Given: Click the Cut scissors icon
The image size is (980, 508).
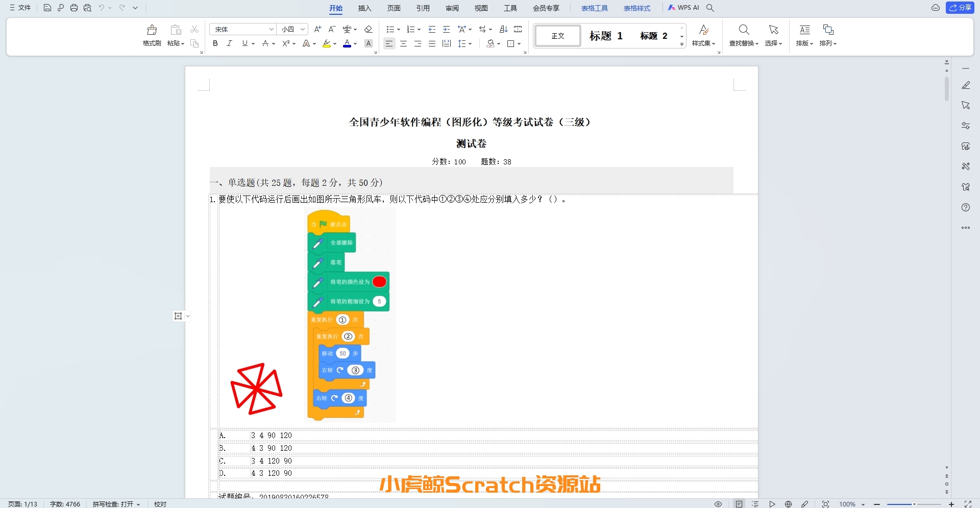Looking at the screenshot, I should coord(194,29).
